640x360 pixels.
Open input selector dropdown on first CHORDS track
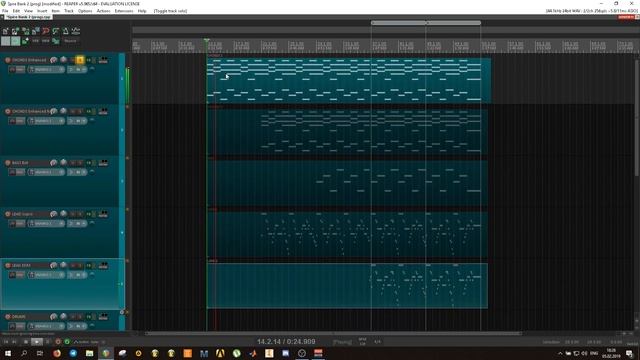tap(46, 69)
